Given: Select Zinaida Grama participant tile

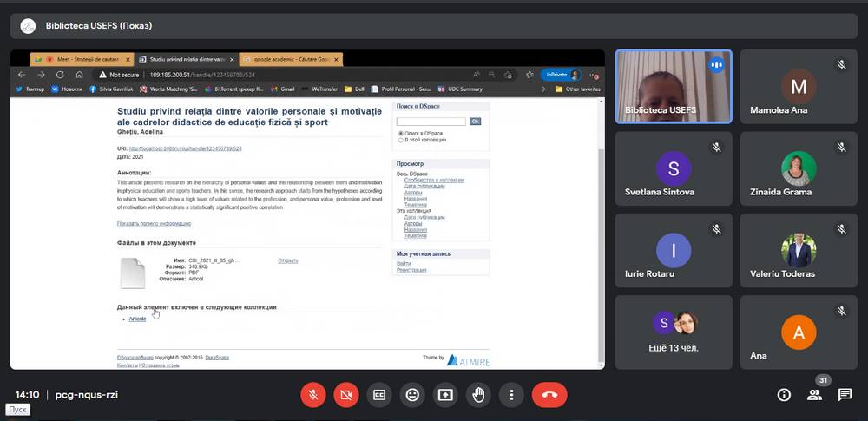Looking at the screenshot, I should pyautogui.click(x=799, y=168).
